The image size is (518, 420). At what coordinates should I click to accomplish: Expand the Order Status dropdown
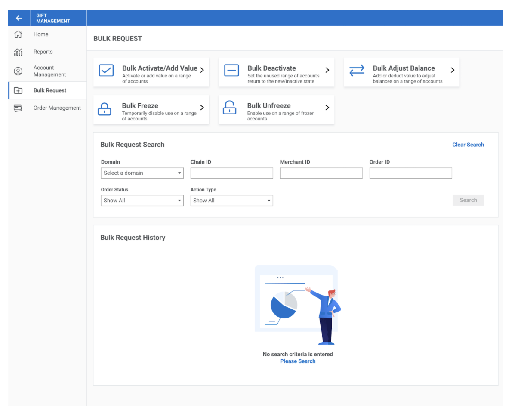click(x=142, y=201)
